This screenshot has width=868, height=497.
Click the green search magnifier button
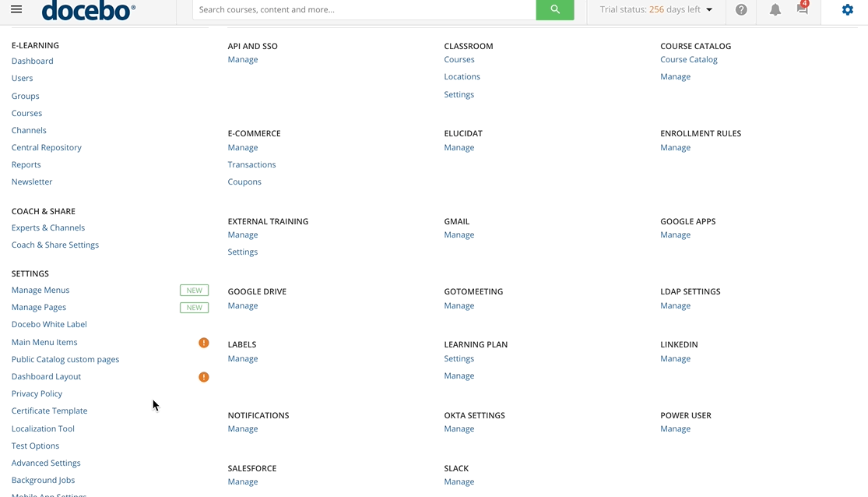555,9
